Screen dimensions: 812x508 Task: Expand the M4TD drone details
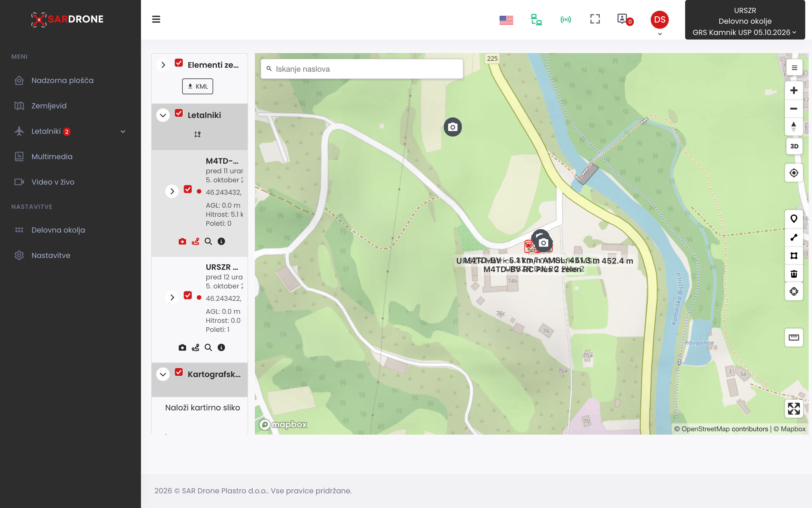tap(172, 192)
